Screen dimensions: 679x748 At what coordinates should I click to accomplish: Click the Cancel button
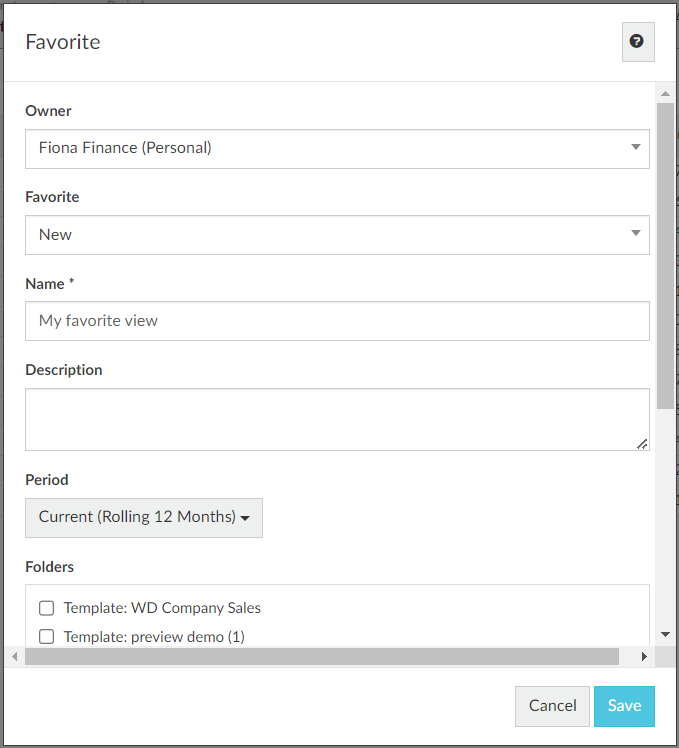point(552,706)
